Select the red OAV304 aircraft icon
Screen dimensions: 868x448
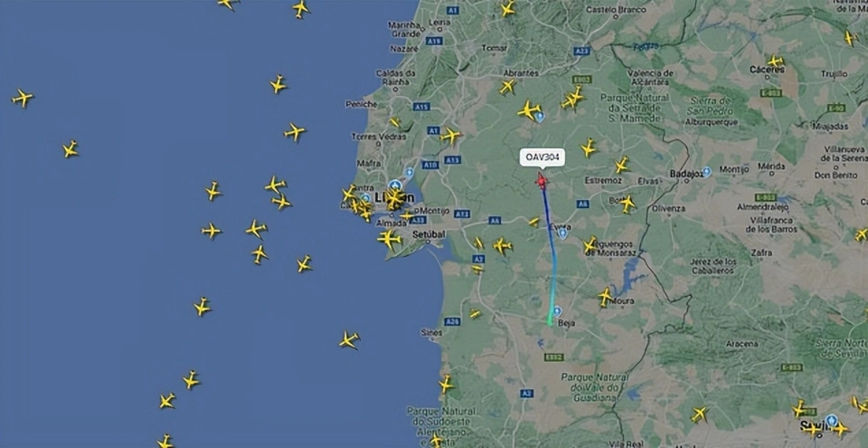(x=542, y=180)
